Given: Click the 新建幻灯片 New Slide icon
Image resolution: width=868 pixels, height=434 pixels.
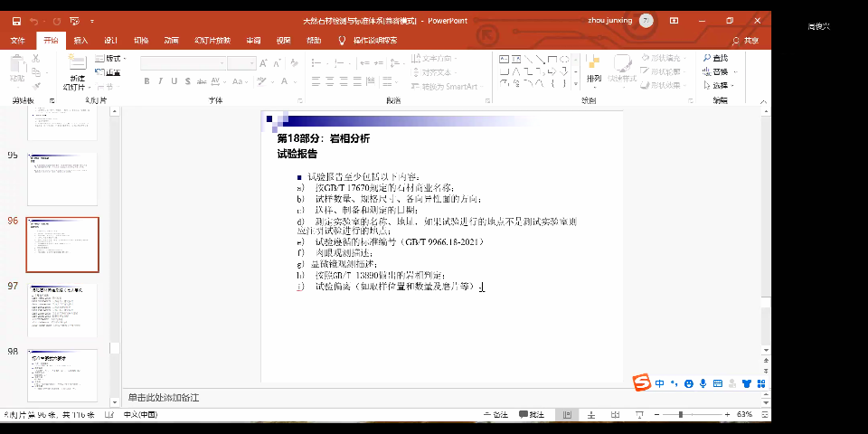Looking at the screenshot, I should (x=77, y=62).
